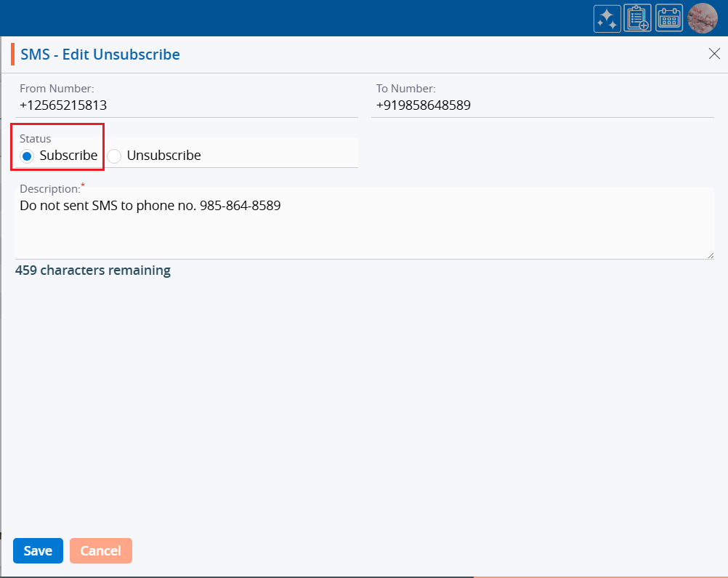Open the user profile avatar
This screenshot has width=728, height=578.
pyautogui.click(x=703, y=18)
